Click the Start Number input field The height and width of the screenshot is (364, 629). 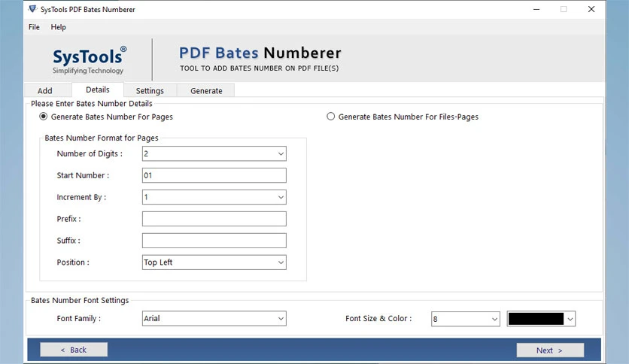[214, 175]
